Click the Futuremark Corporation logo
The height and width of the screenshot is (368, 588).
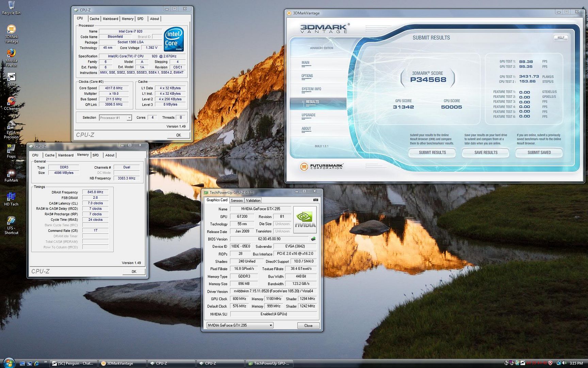click(322, 166)
